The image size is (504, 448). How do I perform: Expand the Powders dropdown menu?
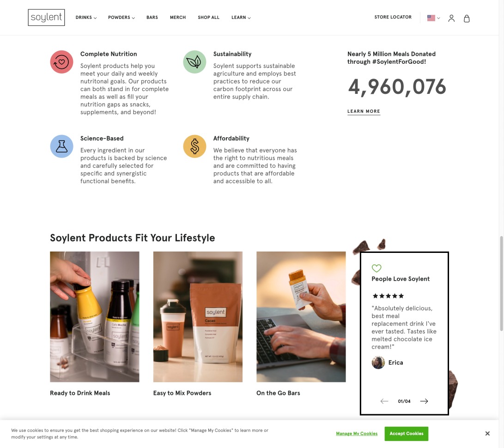pyautogui.click(x=121, y=18)
